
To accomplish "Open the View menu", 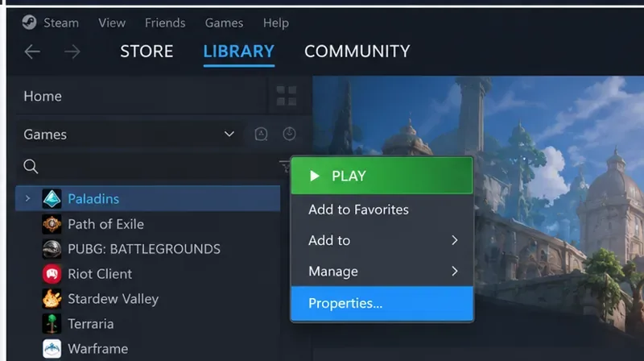I will pos(112,23).
